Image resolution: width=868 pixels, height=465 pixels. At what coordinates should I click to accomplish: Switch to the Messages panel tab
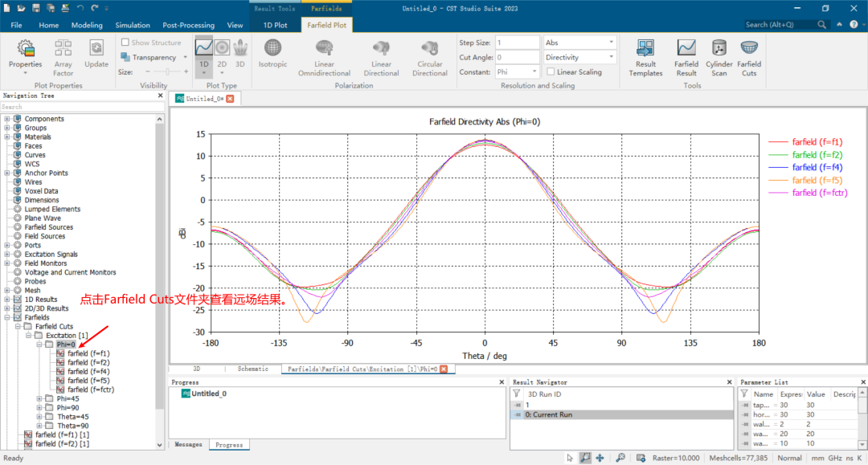pyautogui.click(x=190, y=444)
